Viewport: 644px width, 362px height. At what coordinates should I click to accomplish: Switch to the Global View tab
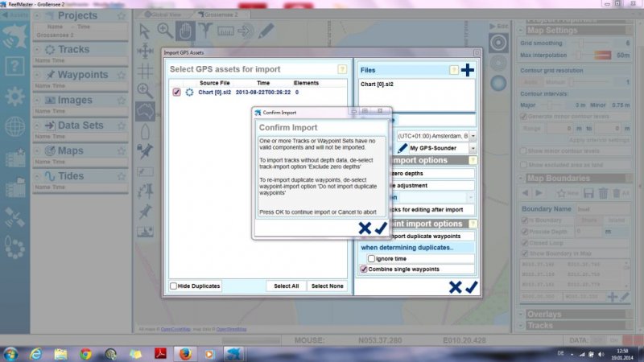click(165, 14)
